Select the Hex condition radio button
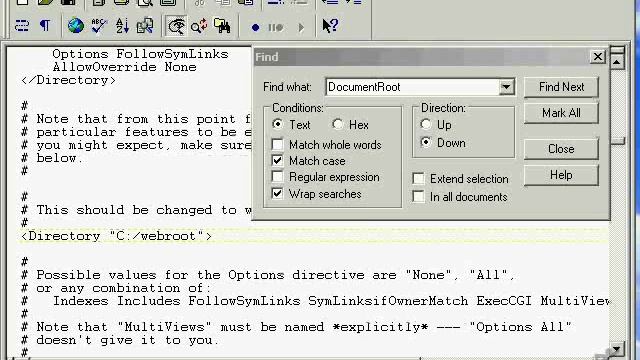 [x=338, y=124]
